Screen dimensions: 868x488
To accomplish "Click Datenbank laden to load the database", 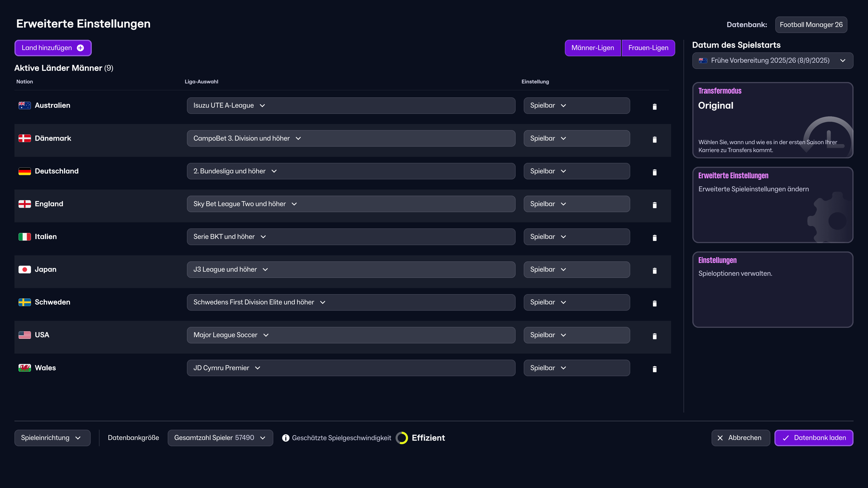I will click(x=814, y=438).
